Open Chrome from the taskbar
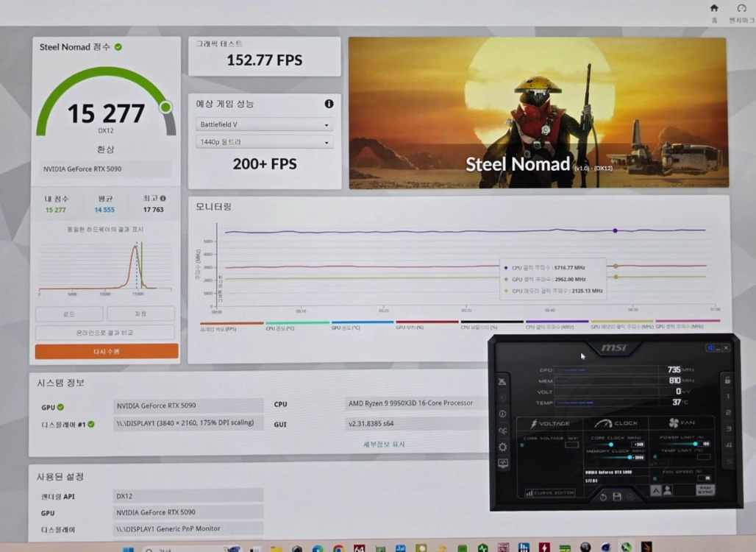756x552 pixels. pyautogui.click(x=338, y=548)
